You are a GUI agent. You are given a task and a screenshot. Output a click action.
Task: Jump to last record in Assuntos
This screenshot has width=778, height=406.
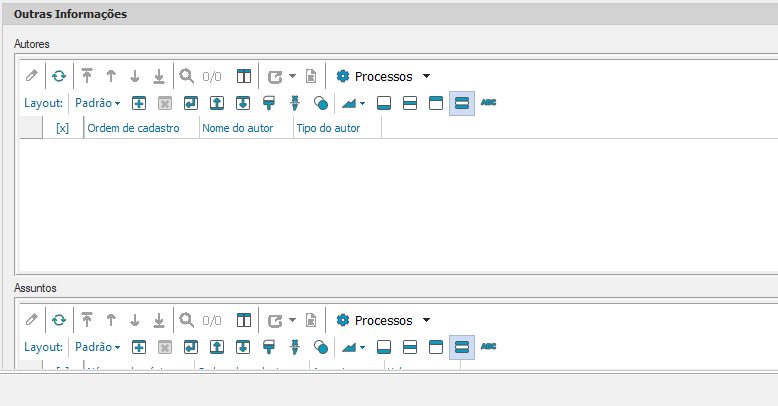click(159, 321)
